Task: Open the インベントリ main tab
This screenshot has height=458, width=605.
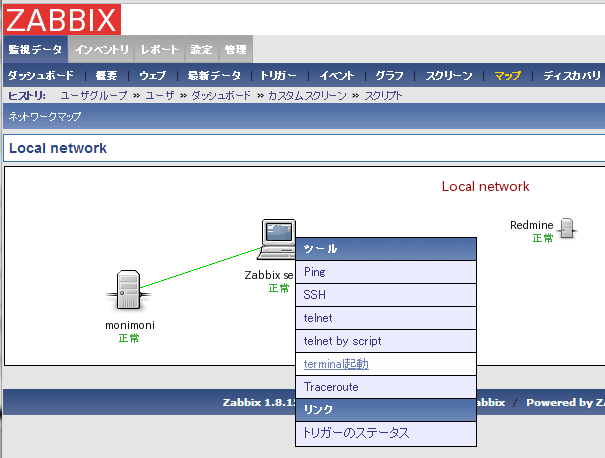Action: click(x=101, y=49)
